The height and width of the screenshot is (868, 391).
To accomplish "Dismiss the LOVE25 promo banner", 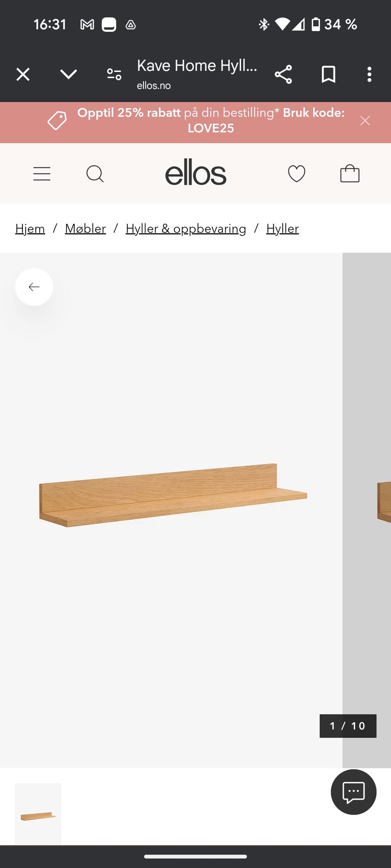I will [x=365, y=121].
